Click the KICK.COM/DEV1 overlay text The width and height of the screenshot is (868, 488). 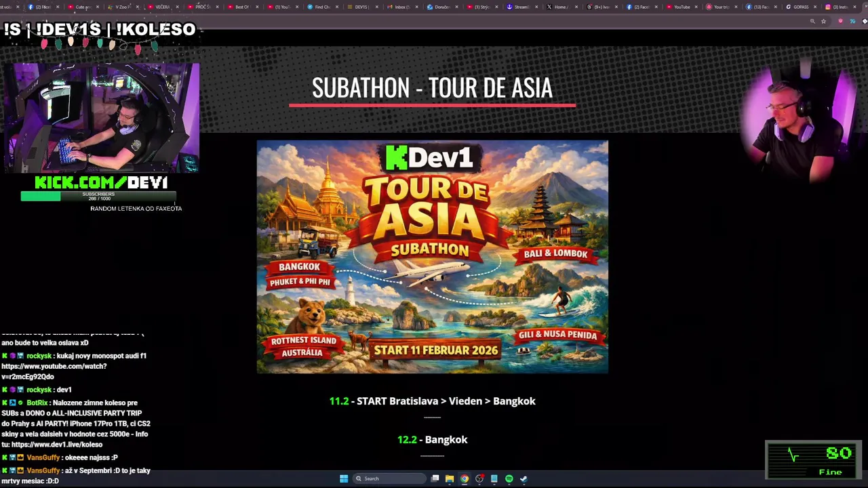pyautogui.click(x=101, y=182)
